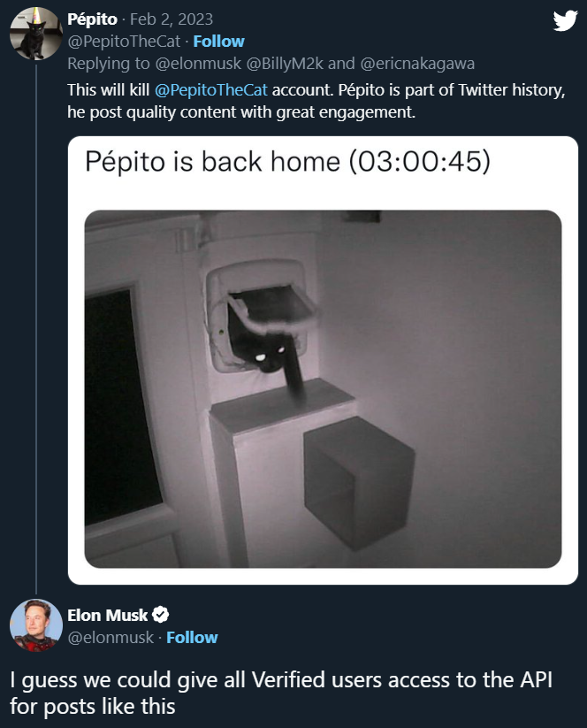The image size is (587, 728).
Task: Click the verified badge beside Elon Musk
Action: (161, 615)
